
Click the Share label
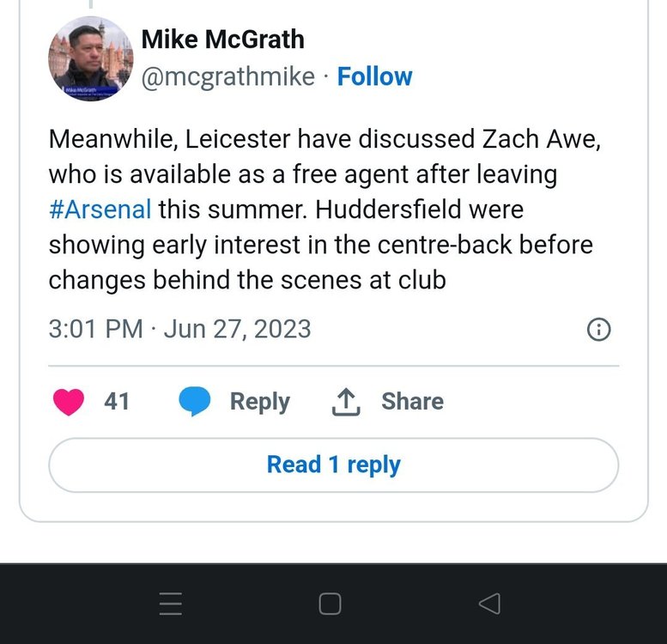[x=413, y=401]
